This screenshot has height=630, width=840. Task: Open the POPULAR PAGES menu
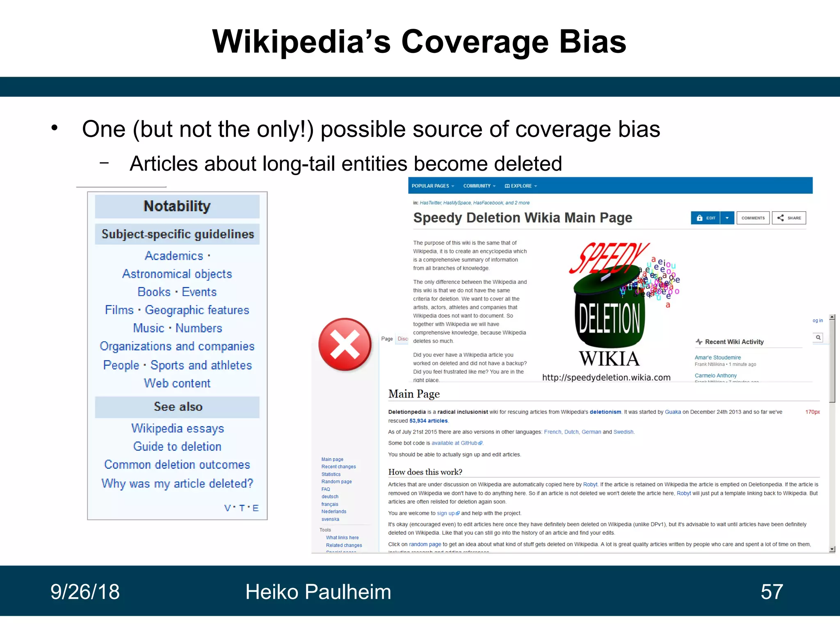pos(433,186)
